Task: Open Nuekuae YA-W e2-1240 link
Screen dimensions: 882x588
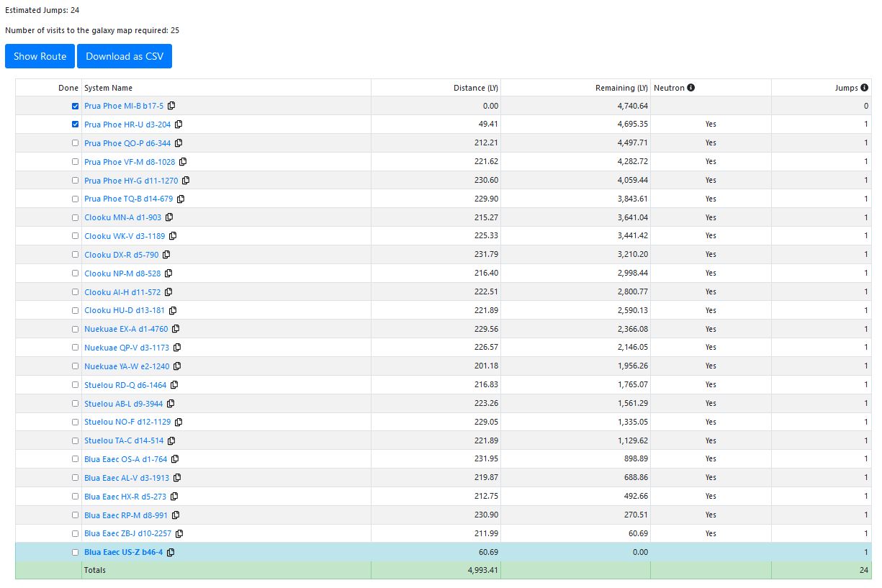Action: click(127, 366)
